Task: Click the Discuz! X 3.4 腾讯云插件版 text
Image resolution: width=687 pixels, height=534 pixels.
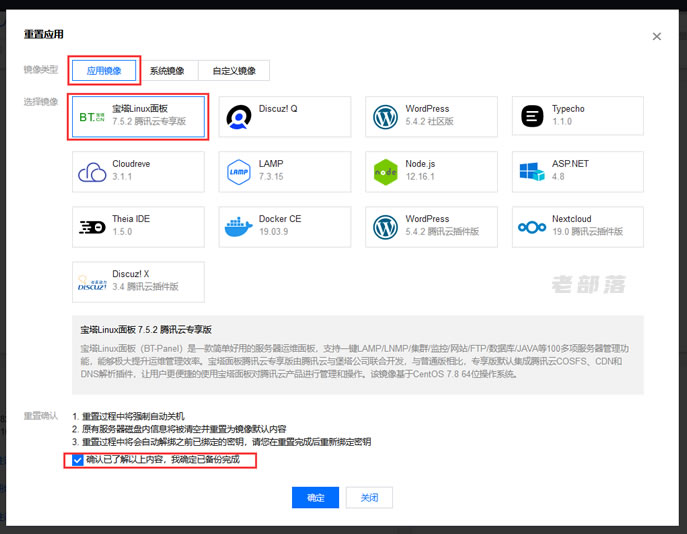Action: pyautogui.click(x=145, y=287)
